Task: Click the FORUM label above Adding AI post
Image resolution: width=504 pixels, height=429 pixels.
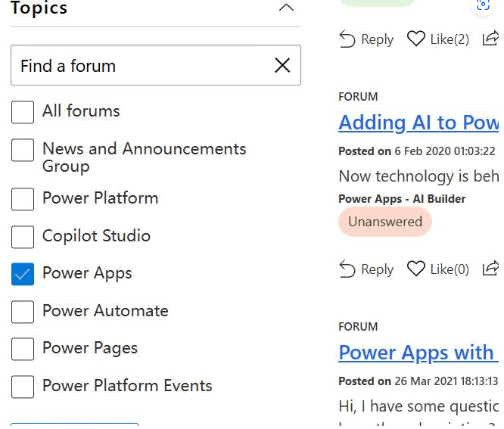Action: coord(358,97)
